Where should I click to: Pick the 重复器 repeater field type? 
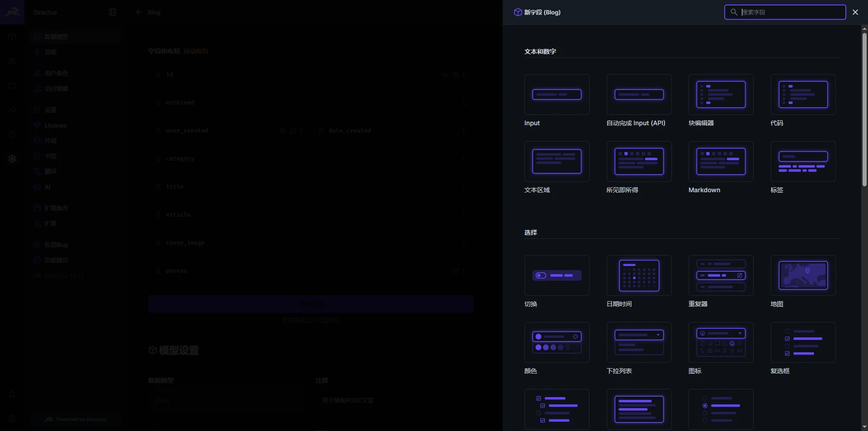point(721,275)
